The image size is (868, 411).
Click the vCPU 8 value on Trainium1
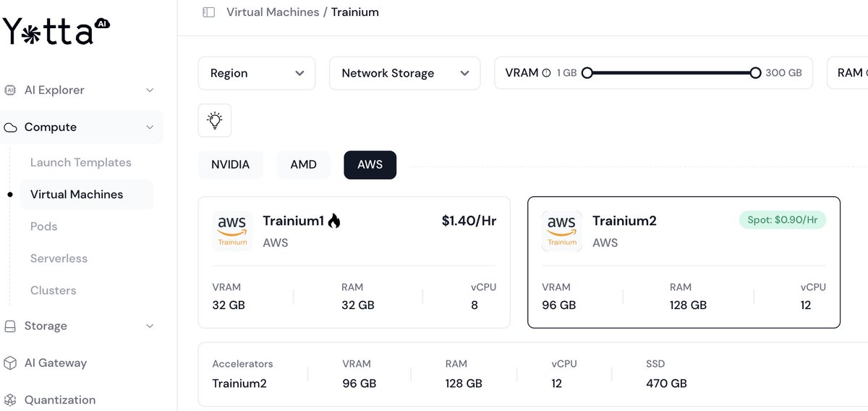[475, 305]
